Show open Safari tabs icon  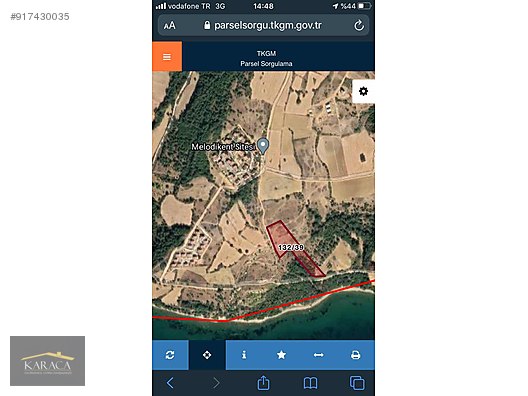(357, 383)
